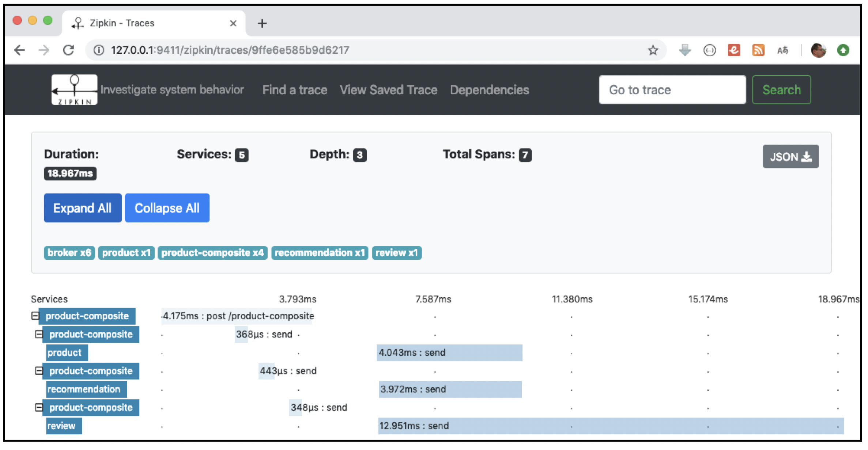Reload the page with the refresh icon
This screenshot has height=450, width=868.
[x=69, y=50]
